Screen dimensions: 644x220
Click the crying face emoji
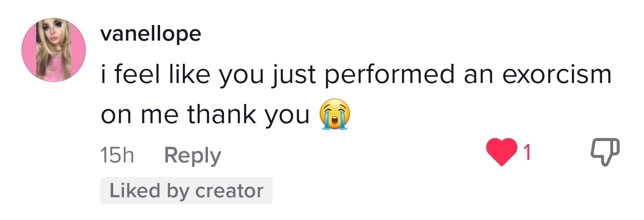click(x=335, y=115)
